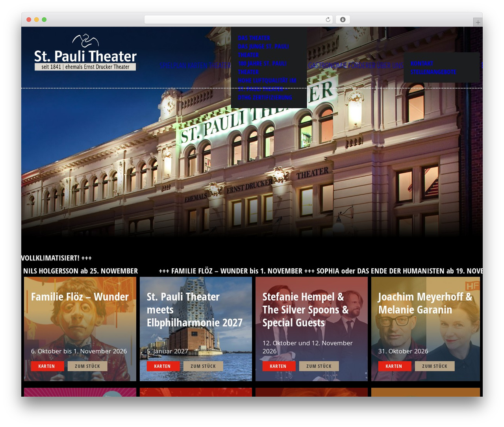Open the FÖRDERER menu item
The width and height of the screenshot is (504, 427).
362,65
